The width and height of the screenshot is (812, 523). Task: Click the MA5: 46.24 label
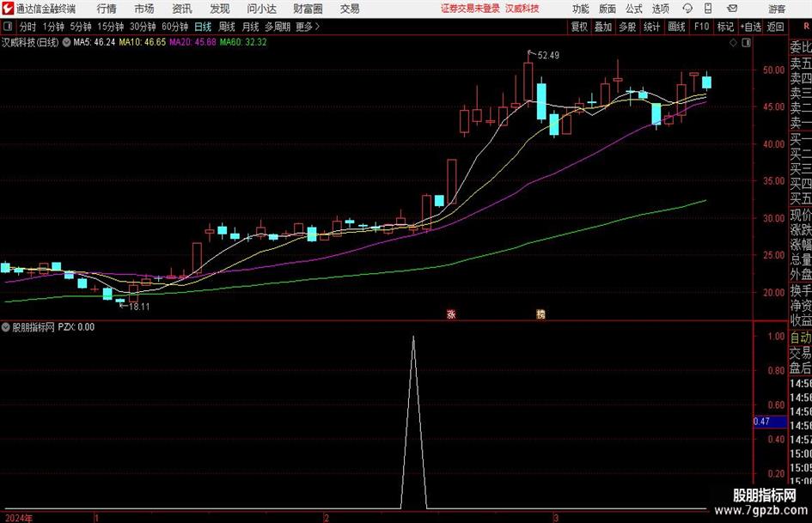tap(95, 42)
